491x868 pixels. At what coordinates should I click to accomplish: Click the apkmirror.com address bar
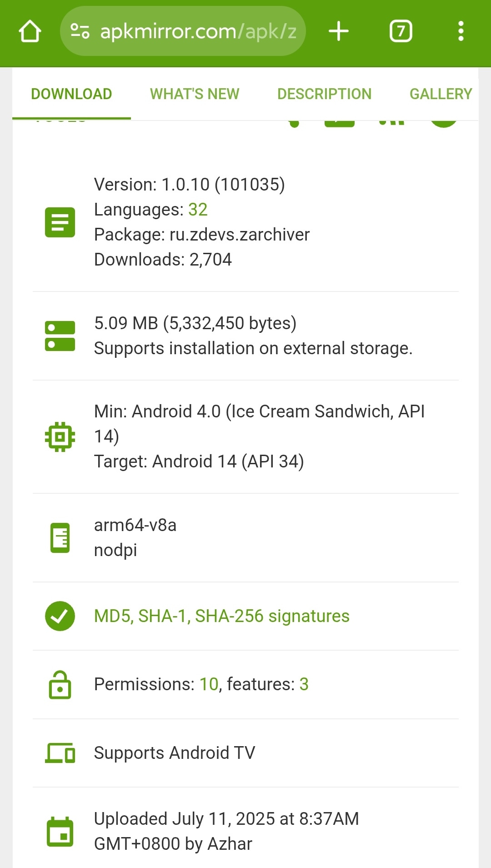click(198, 31)
